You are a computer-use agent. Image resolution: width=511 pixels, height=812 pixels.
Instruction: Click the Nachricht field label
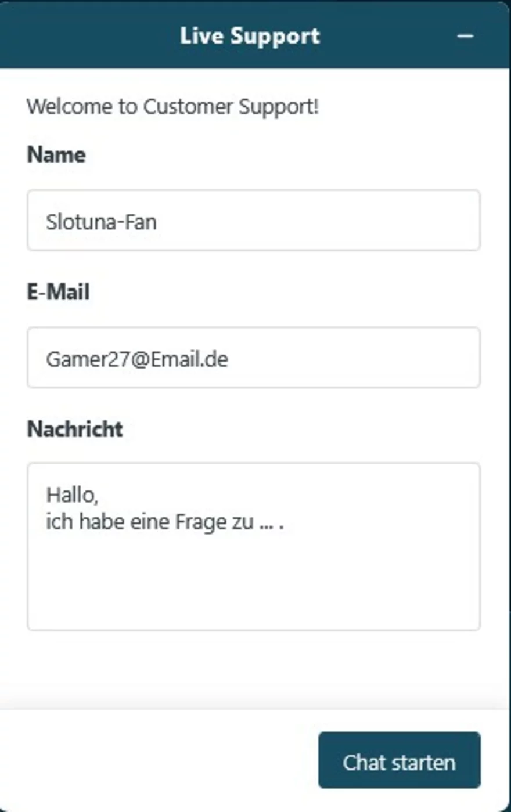point(75,429)
